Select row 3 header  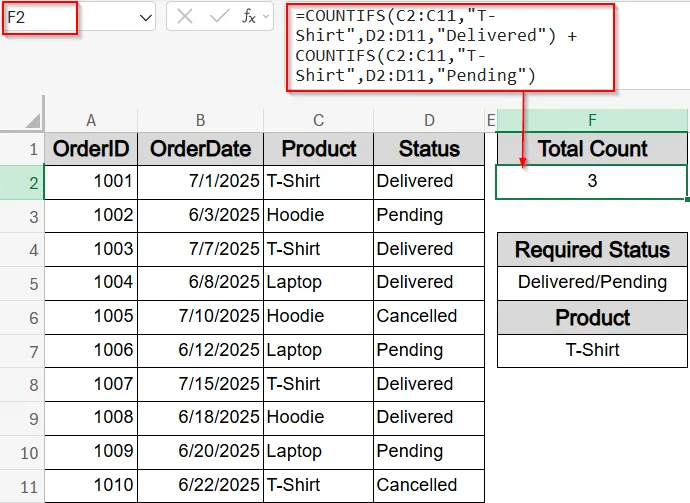click(22, 216)
